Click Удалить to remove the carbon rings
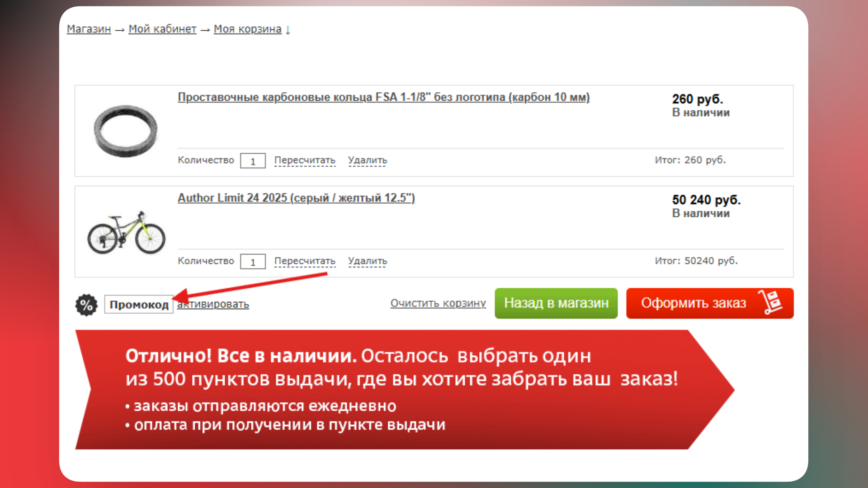 click(x=367, y=160)
